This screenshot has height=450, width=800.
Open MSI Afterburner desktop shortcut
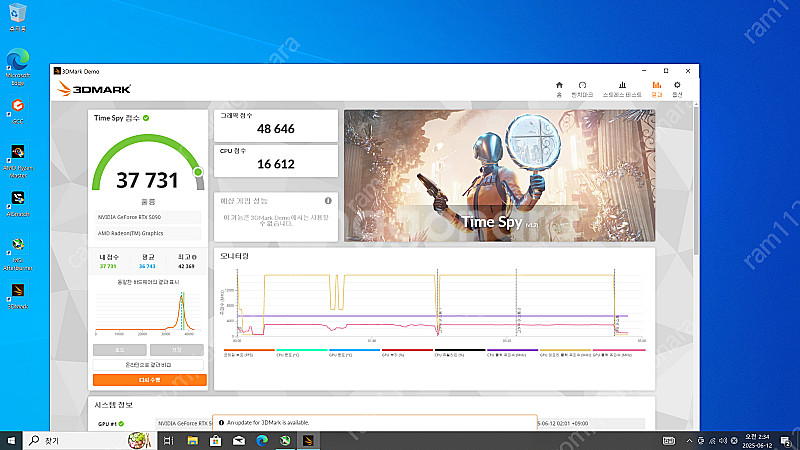(x=18, y=254)
